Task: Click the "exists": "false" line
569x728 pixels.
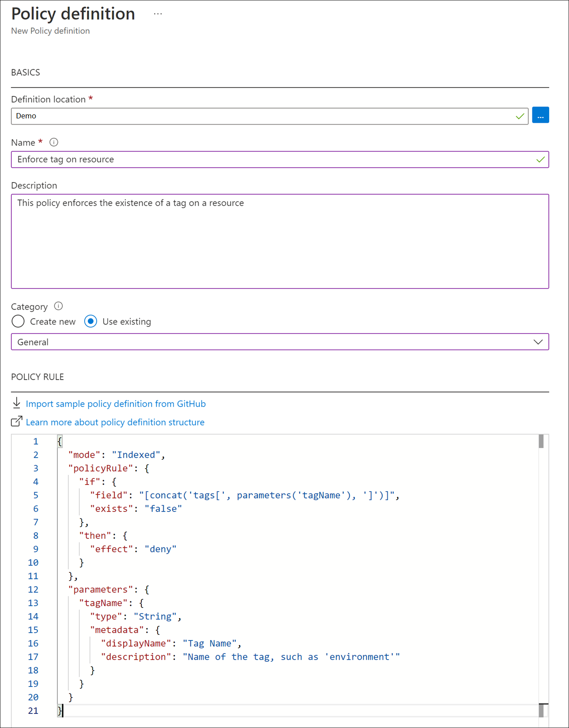Action: [136, 509]
